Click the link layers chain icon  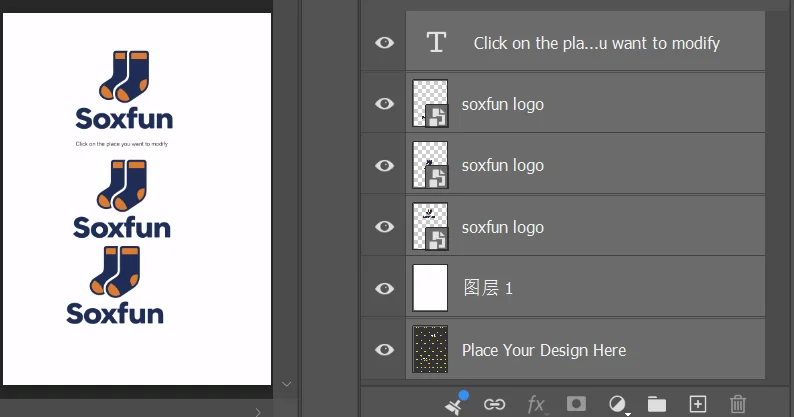(494, 404)
